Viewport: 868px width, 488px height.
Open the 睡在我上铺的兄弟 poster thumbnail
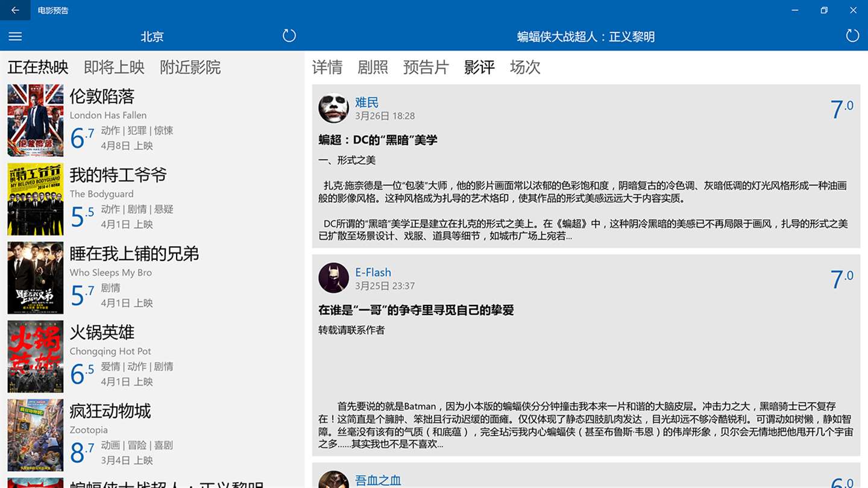[36, 278]
